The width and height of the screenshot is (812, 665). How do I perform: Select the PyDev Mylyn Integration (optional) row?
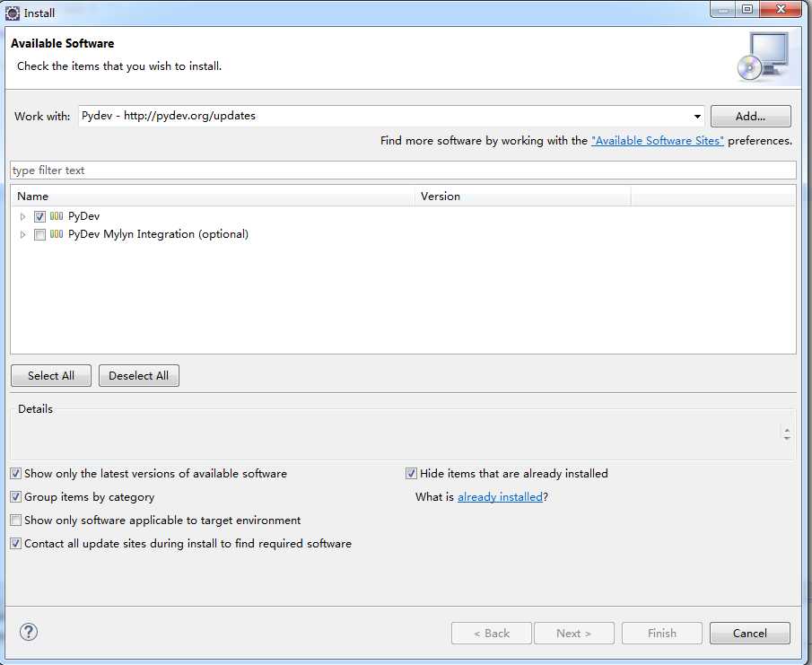159,234
